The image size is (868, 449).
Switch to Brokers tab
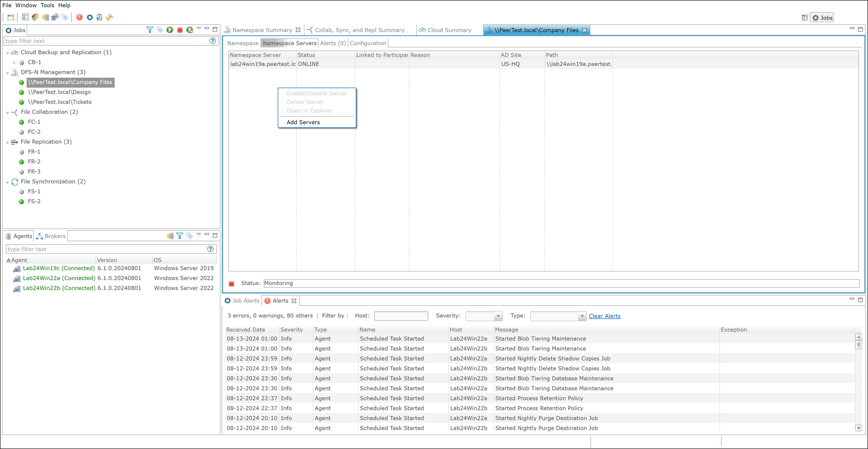pyautogui.click(x=51, y=236)
